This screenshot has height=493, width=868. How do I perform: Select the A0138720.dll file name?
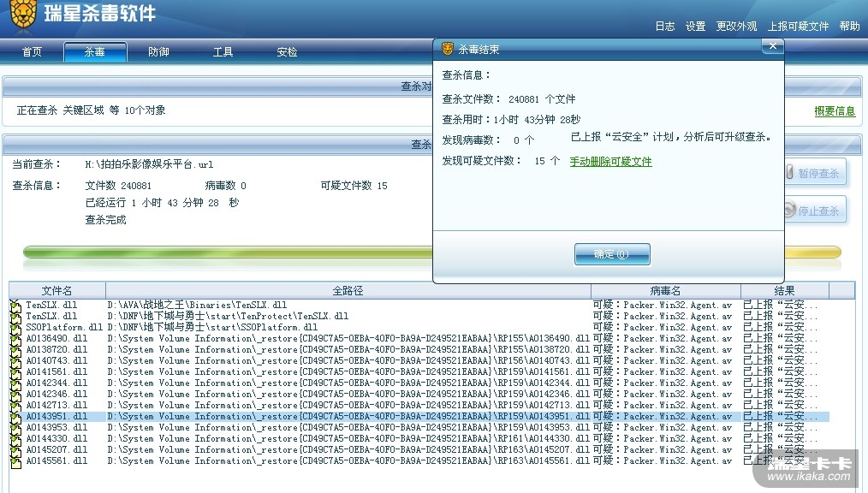pos(56,350)
